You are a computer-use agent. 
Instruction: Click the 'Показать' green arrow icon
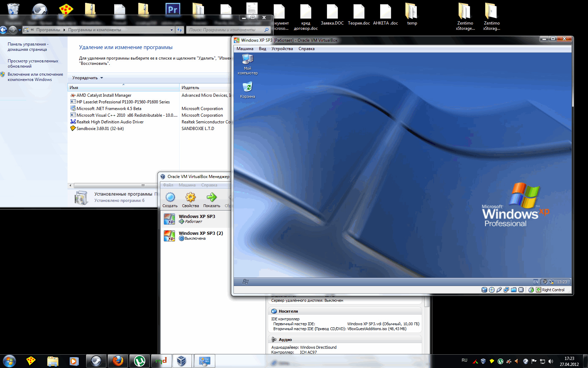pos(211,197)
